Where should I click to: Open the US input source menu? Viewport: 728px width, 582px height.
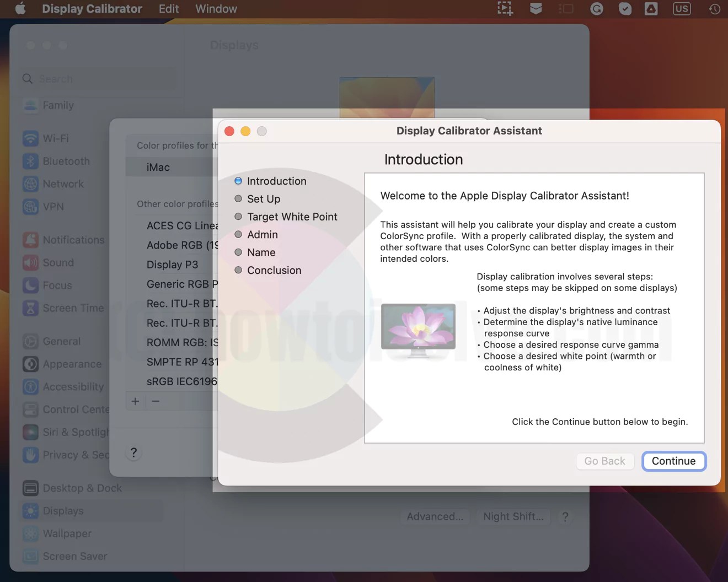click(682, 9)
